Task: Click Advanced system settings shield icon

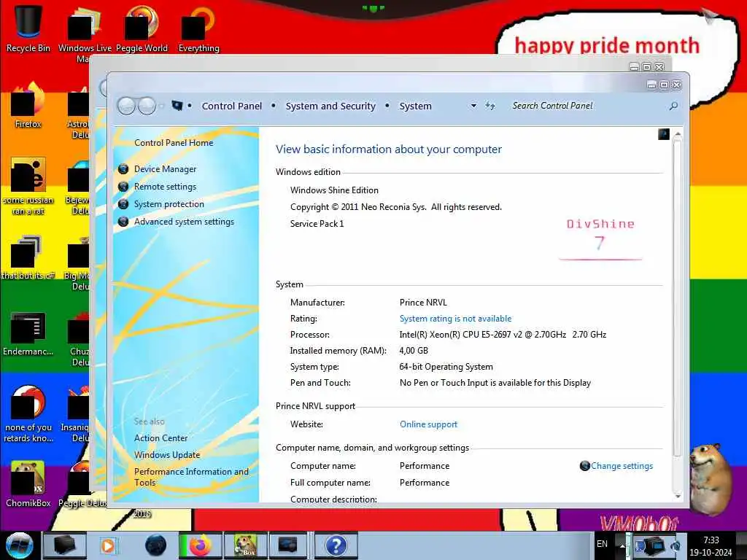Action: point(123,222)
